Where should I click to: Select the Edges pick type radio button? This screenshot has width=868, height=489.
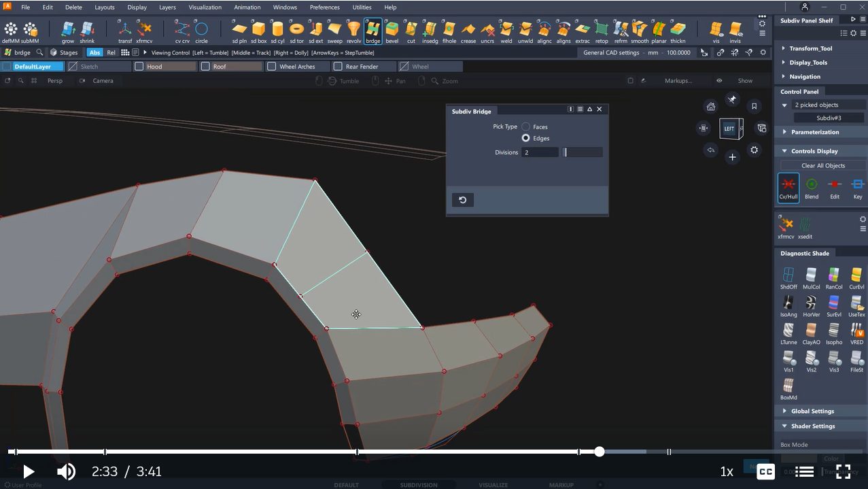tap(525, 138)
